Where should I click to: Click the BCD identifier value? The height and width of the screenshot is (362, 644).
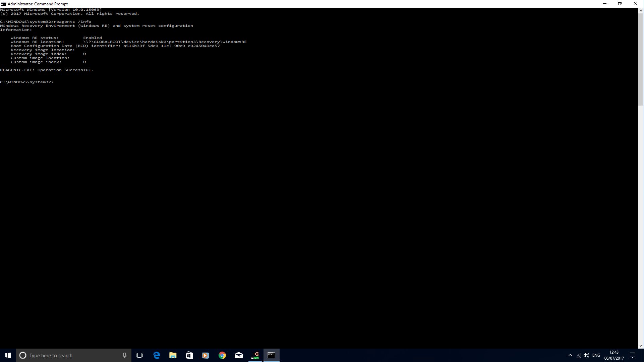172,46
